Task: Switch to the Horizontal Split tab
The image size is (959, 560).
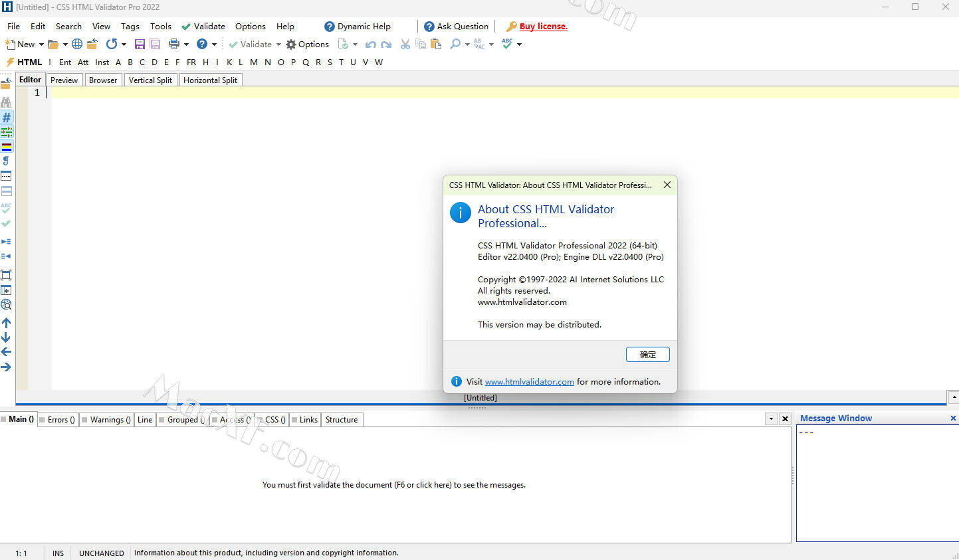Action: pyautogui.click(x=210, y=80)
